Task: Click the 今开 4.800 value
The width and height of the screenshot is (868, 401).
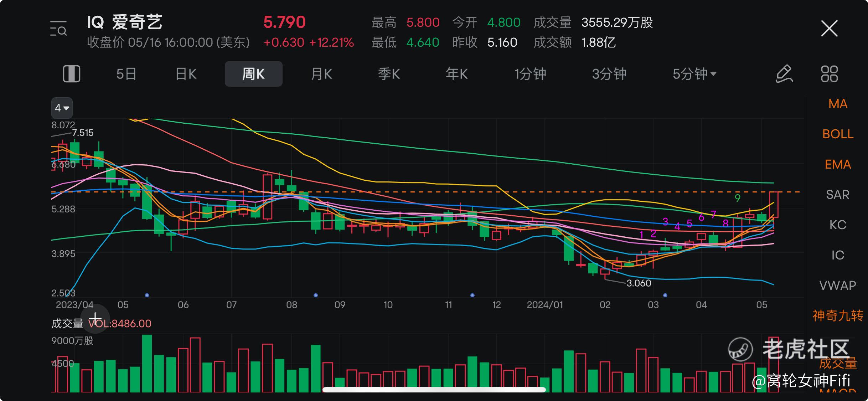Action: pyautogui.click(x=504, y=22)
